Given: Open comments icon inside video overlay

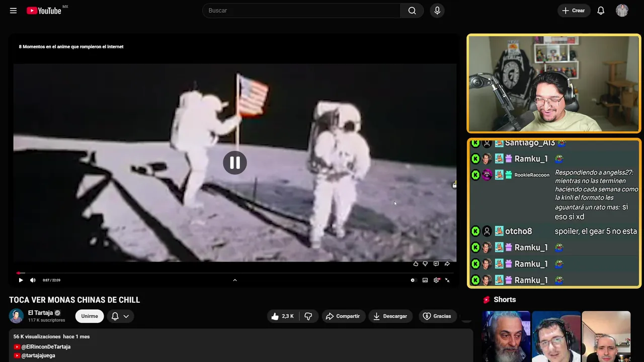Looking at the screenshot, I should (436, 263).
